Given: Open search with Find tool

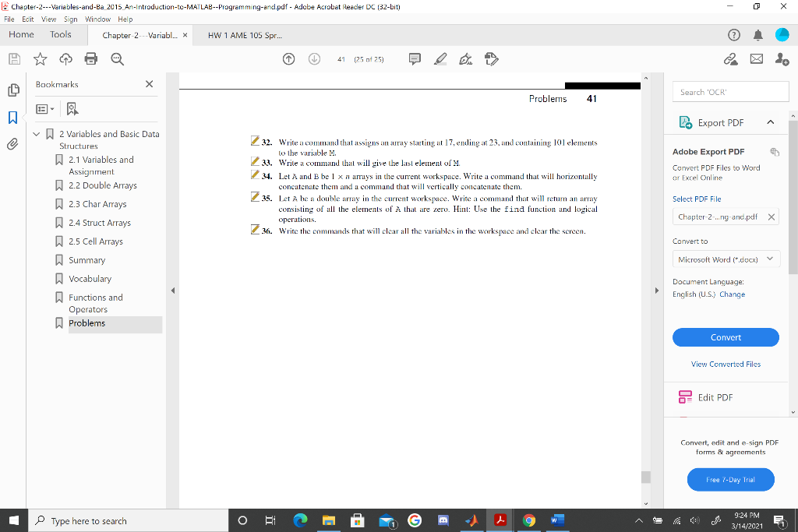Looking at the screenshot, I should (118, 58).
